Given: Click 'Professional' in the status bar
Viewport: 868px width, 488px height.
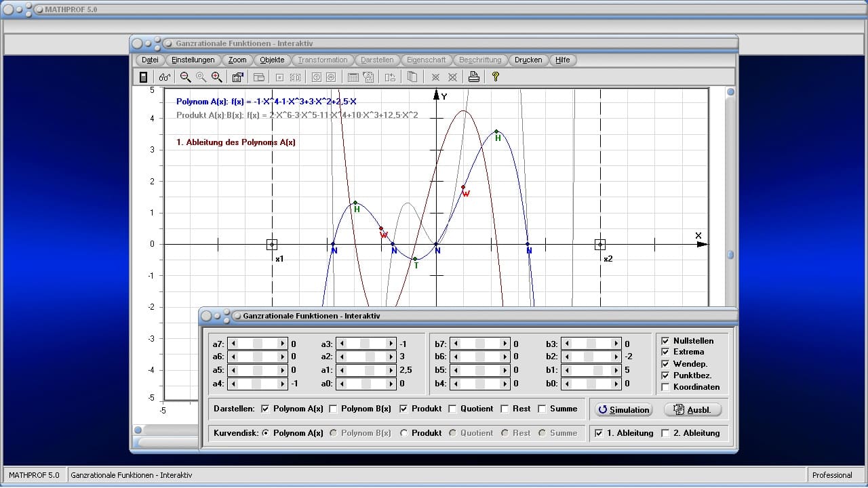Looking at the screenshot, I should click(832, 475).
